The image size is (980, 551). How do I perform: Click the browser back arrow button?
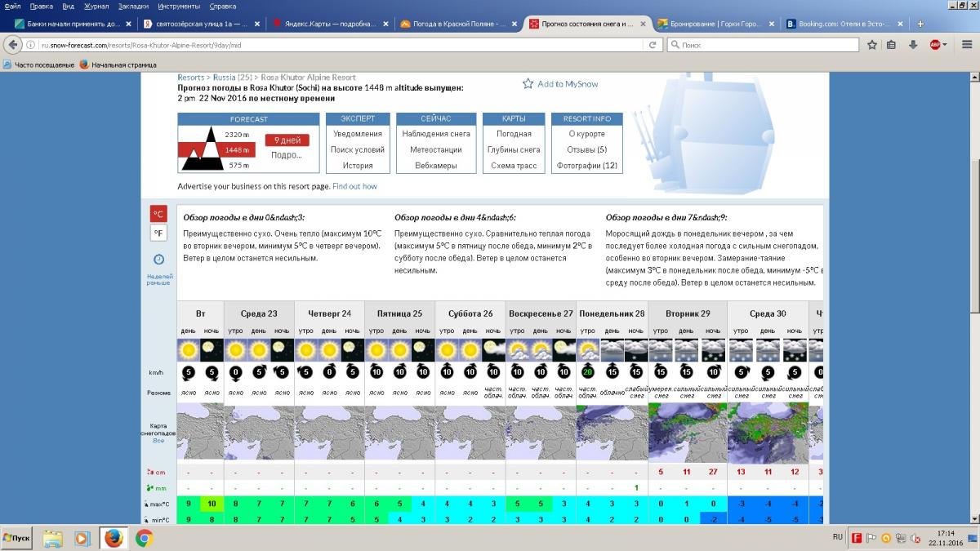pyautogui.click(x=14, y=45)
